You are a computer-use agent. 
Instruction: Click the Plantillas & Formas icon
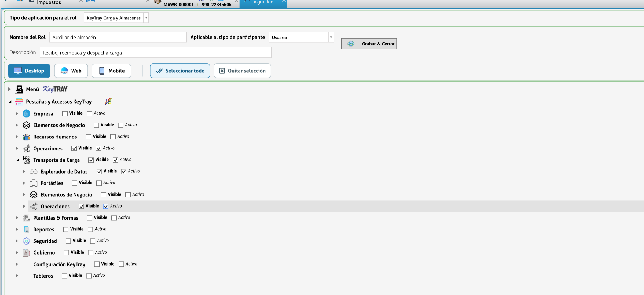coord(26,218)
